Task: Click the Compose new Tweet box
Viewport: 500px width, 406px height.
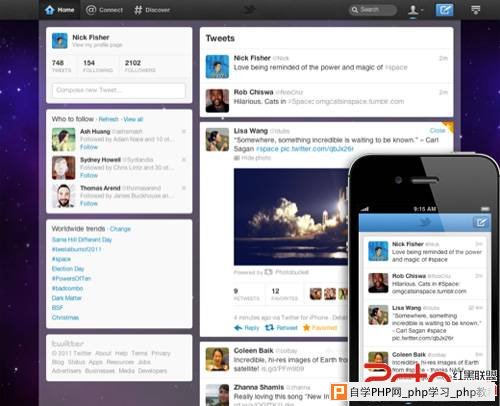Action: pos(119,90)
